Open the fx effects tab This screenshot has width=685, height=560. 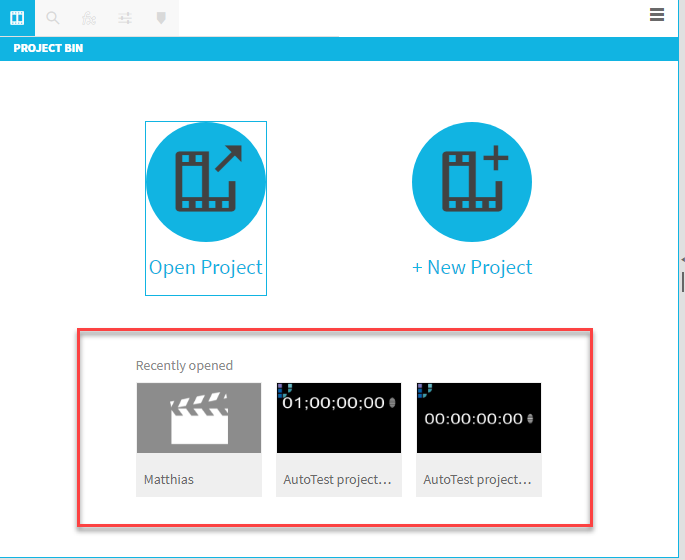[x=89, y=18]
